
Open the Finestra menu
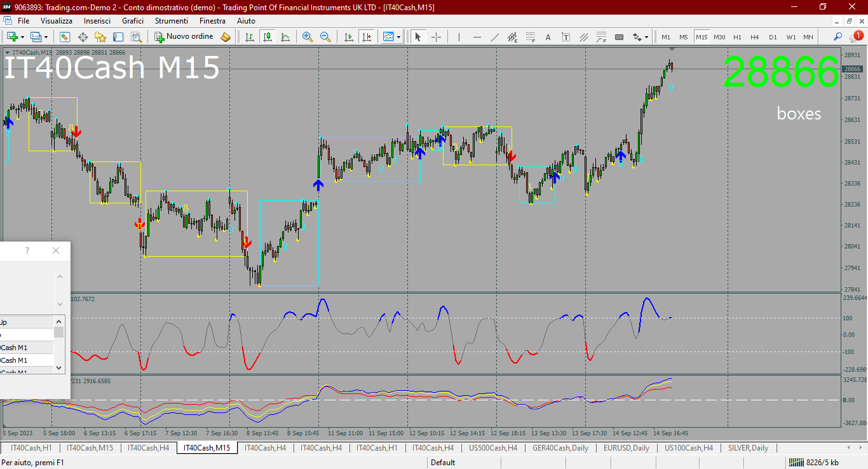click(x=212, y=20)
